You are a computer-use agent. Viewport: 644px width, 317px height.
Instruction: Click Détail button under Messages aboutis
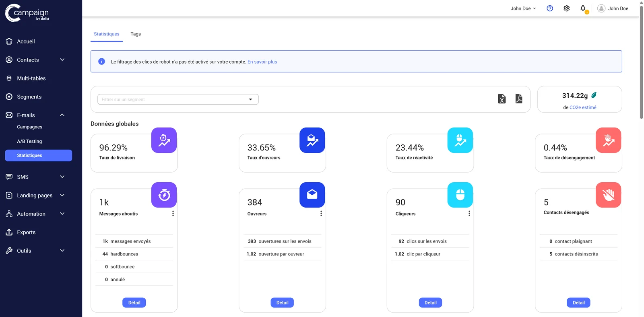[134, 303]
